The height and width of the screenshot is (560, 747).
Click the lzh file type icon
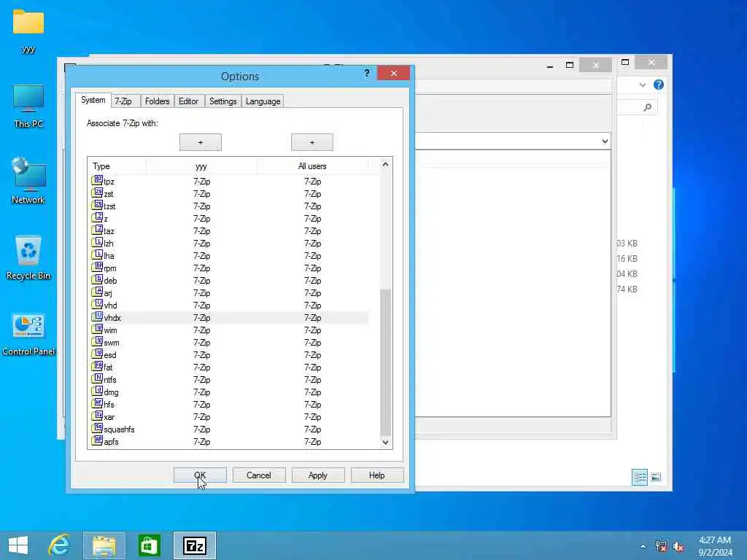pos(97,243)
